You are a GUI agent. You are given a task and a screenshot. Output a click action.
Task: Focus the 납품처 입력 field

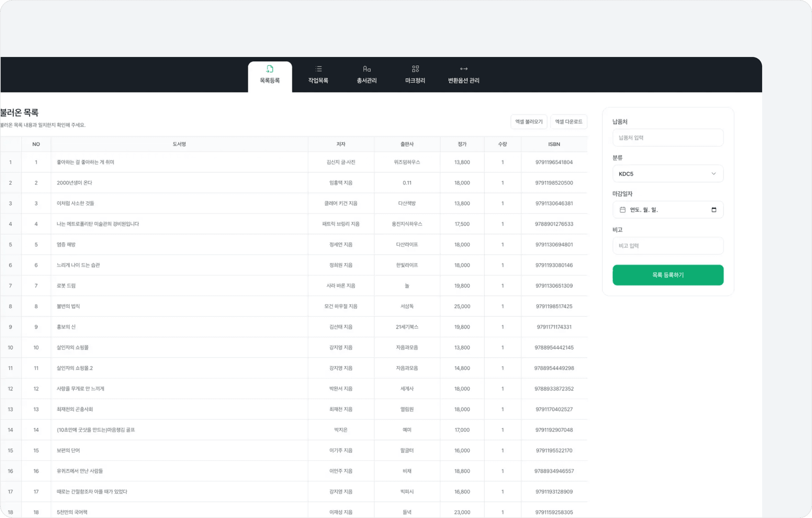[x=668, y=138]
